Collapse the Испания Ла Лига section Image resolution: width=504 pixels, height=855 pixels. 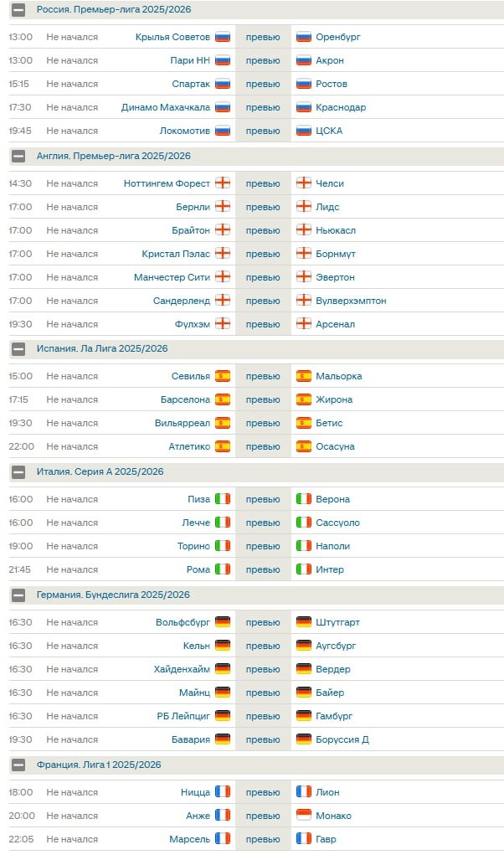[18, 348]
